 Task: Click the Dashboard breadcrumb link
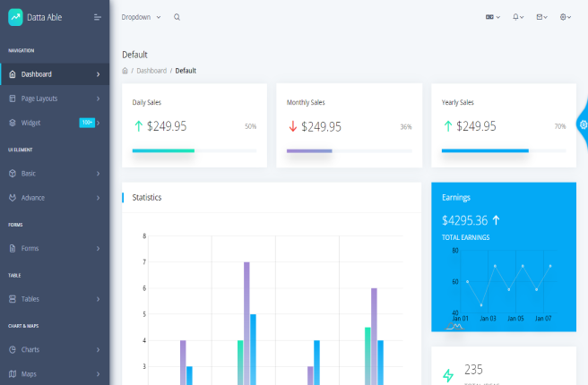point(151,71)
